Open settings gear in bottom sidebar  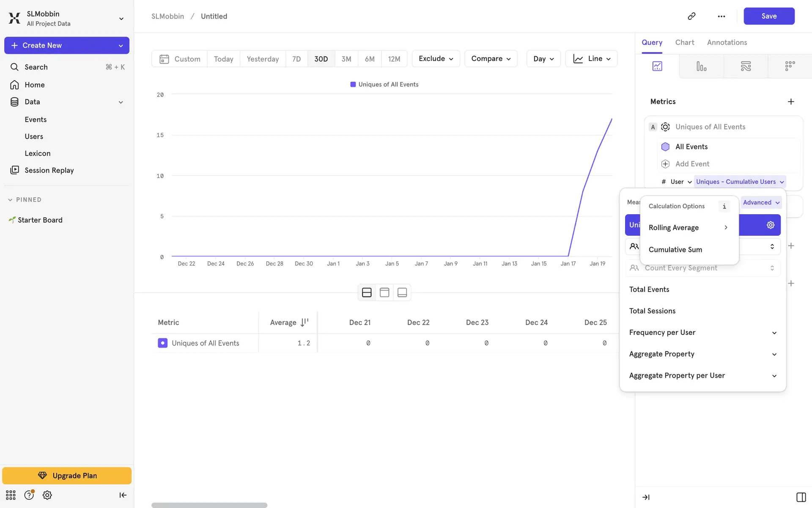pos(47,495)
